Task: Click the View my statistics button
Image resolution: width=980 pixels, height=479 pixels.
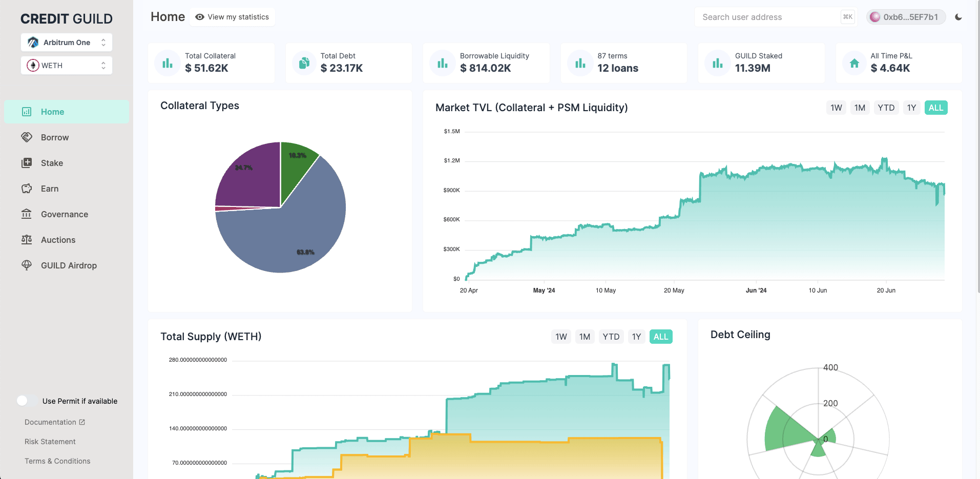Action: click(232, 17)
